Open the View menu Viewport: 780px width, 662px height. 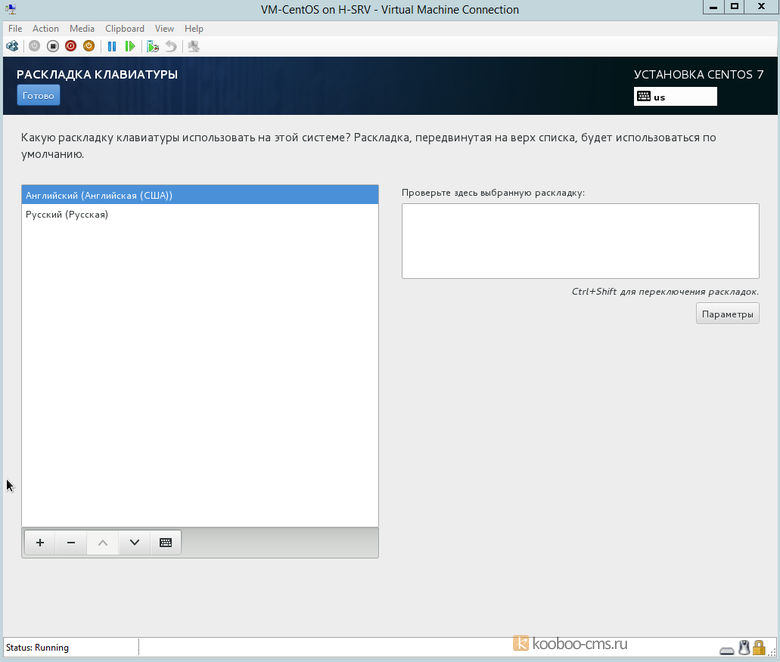164,28
